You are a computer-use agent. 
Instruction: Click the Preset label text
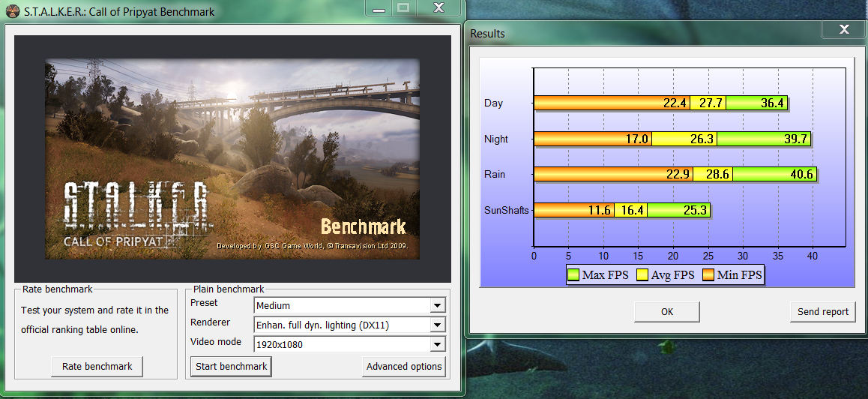[x=204, y=303]
